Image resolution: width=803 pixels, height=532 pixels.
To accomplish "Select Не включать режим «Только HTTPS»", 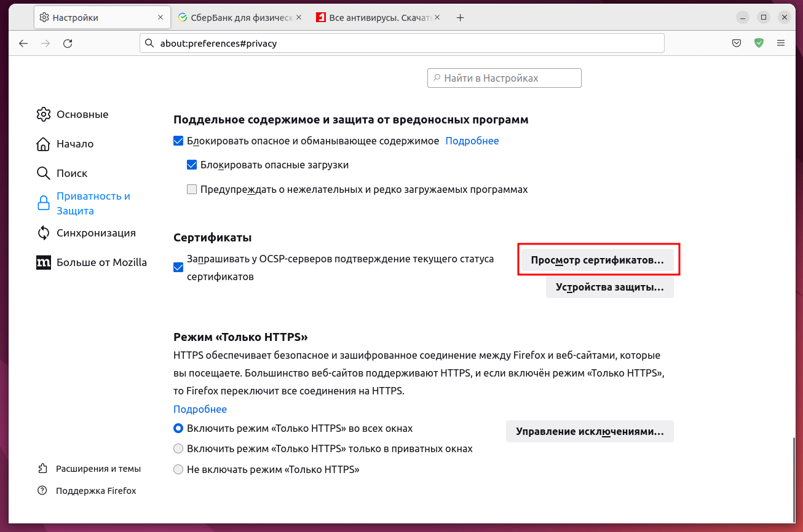I will click(x=178, y=470).
